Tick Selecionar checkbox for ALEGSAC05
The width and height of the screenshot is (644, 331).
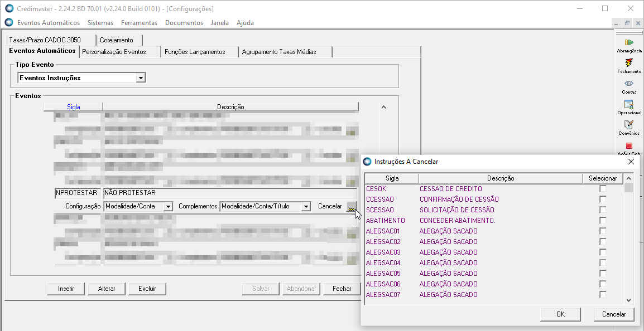point(603,274)
